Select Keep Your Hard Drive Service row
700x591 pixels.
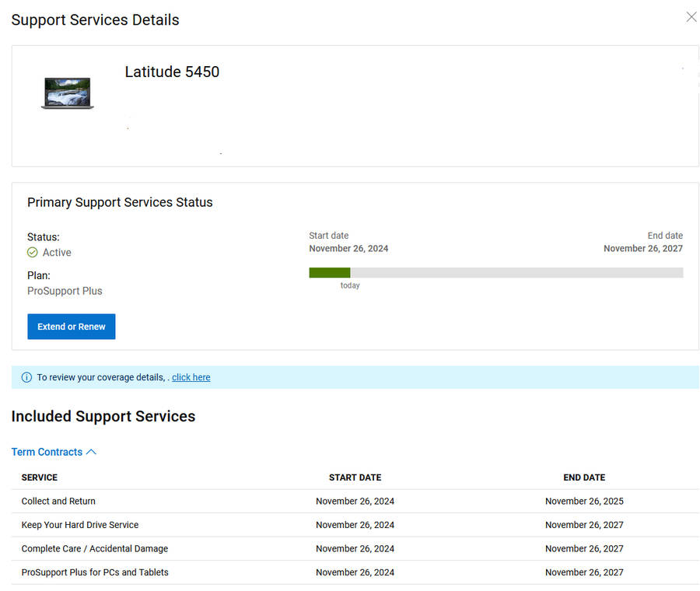click(80, 525)
